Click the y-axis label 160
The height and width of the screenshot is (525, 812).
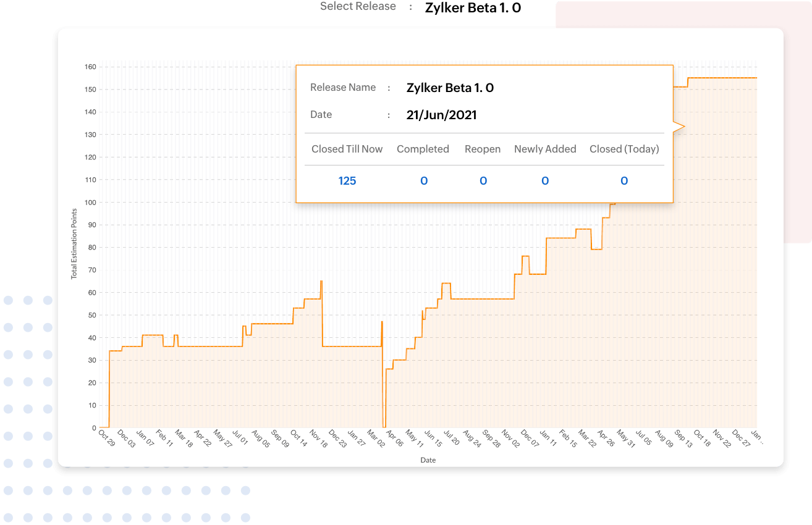point(91,67)
